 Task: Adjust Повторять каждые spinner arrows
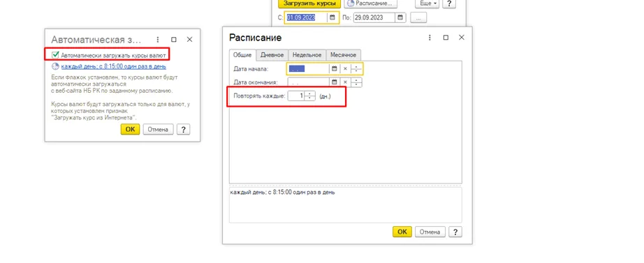pos(310,96)
